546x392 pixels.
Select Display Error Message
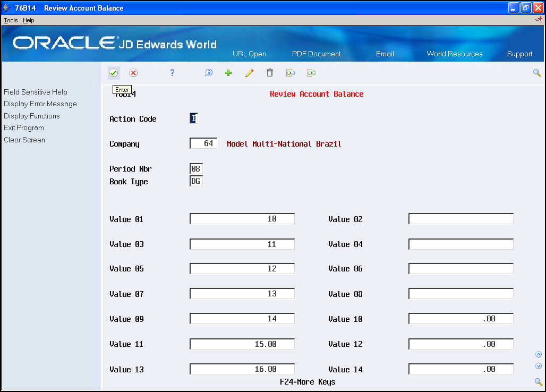tap(40, 104)
